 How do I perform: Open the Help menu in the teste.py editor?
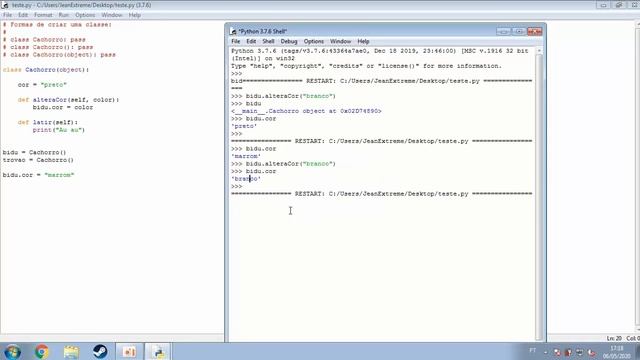point(135,15)
